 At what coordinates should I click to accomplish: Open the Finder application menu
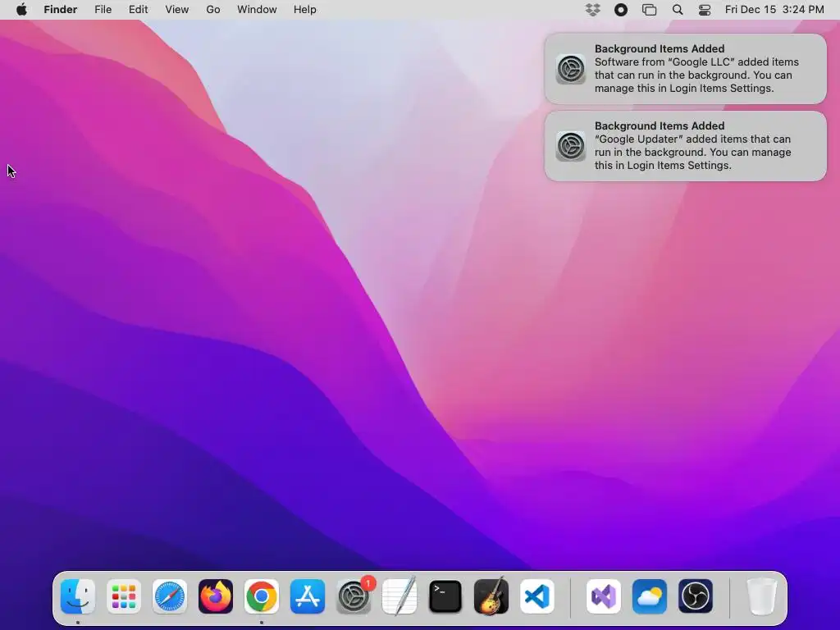click(x=61, y=10)
